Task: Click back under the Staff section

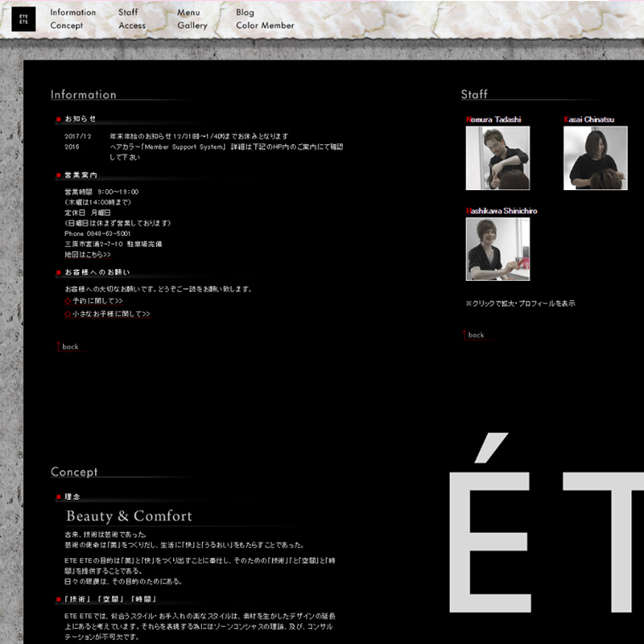Action: (476, 335)
